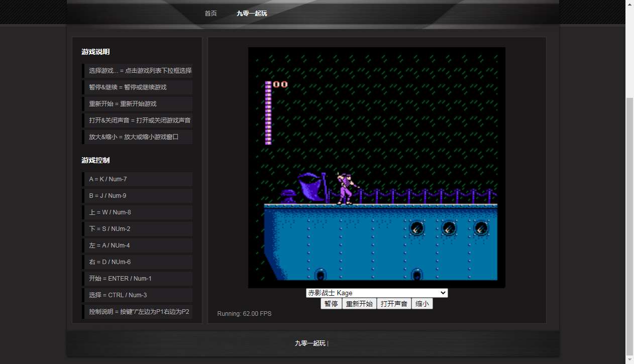Shrink the game window with 缩小 button
The height and width of the screenshot is (364, 634).
tap(422, 304)
